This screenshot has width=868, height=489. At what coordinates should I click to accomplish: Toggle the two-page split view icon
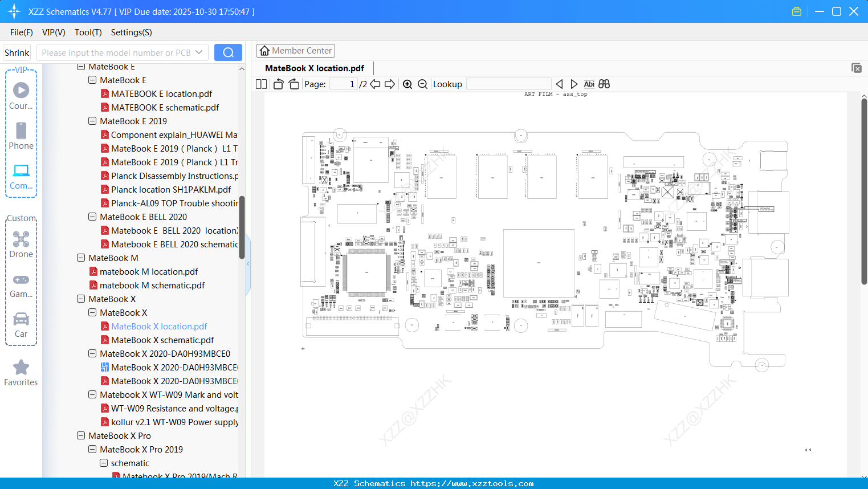[261, 84]
